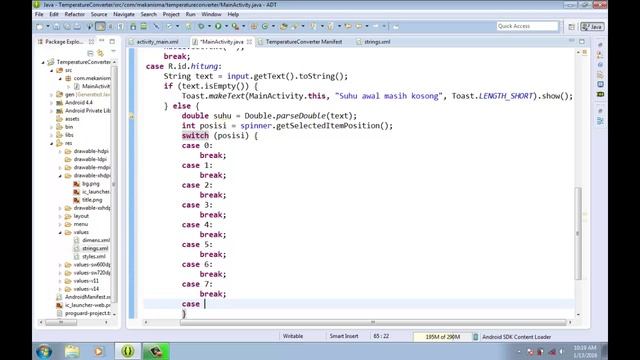640x360 pixels.
Task: Select dimens.xml in values folder
Action: click(96, 240)
